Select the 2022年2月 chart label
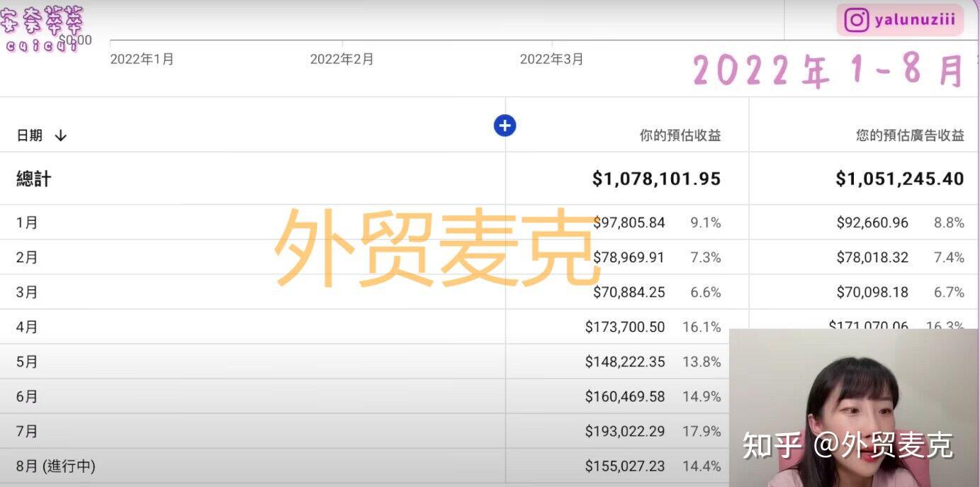Screen dimensions: 980x487 coord(341,60)
